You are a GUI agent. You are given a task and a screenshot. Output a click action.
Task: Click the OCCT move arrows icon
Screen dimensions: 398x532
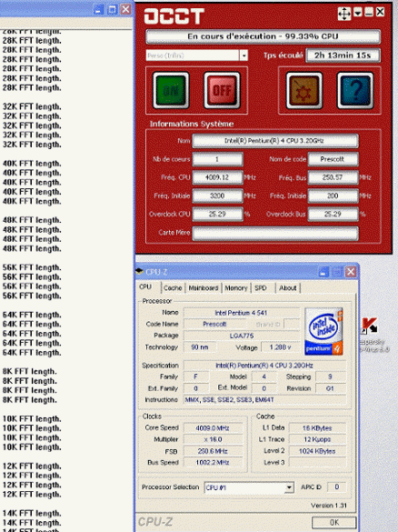(x=344, y=14)
